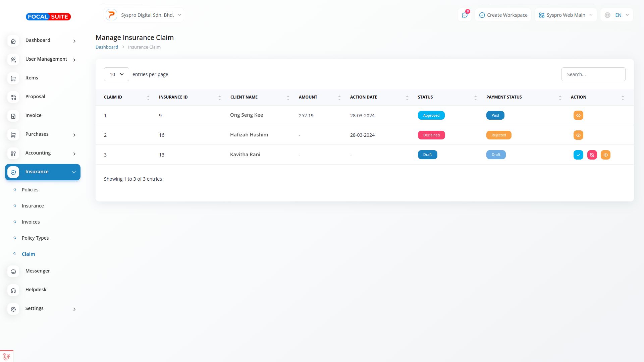The image size is (644, 362).
Task: Click Create Workspace button
Action: (x=503, y=15)
